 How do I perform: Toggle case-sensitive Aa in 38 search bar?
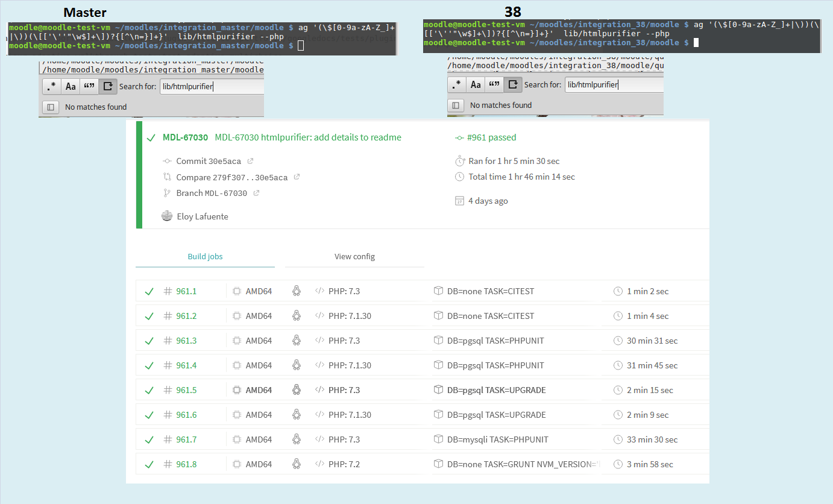click(x=476, y=85)
